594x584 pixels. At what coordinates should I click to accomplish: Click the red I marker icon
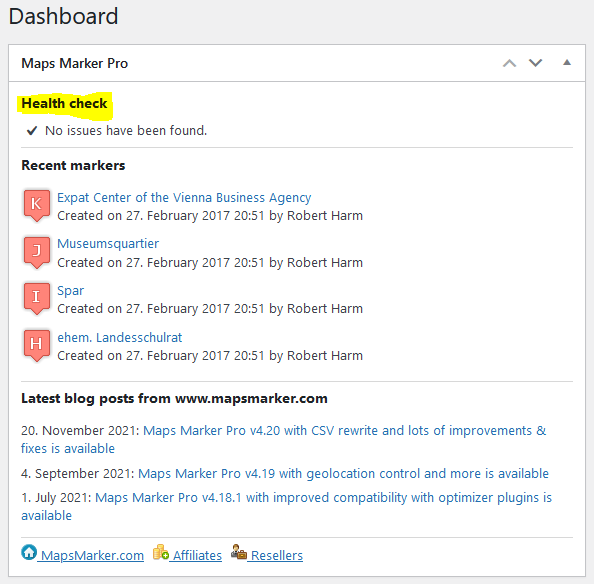click(x=37, y=298)
